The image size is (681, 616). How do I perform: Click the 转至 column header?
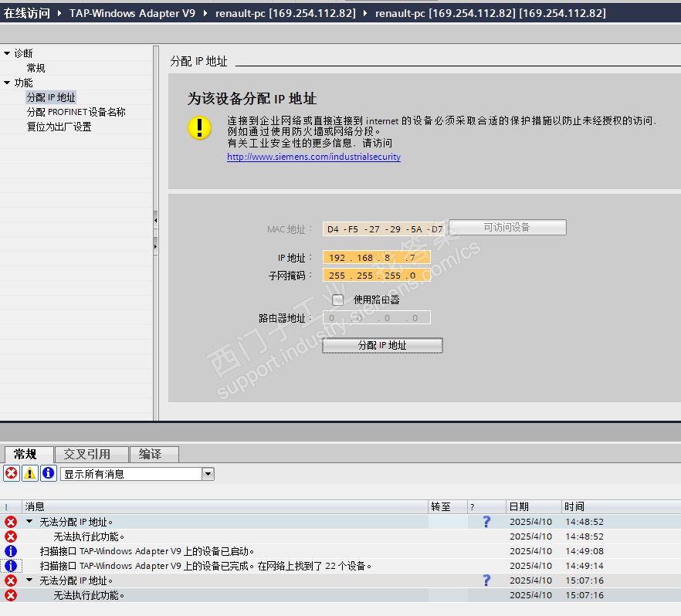click(448, 506)
